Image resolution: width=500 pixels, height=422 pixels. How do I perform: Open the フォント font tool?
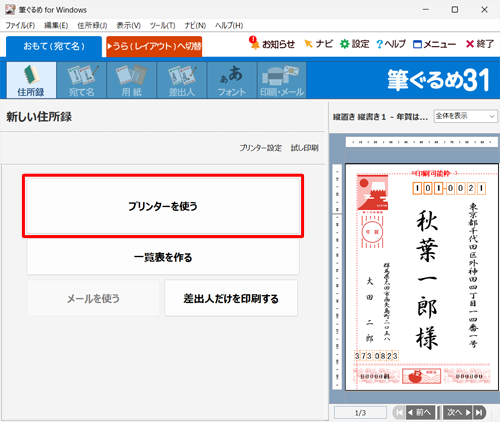coord(232,80)
